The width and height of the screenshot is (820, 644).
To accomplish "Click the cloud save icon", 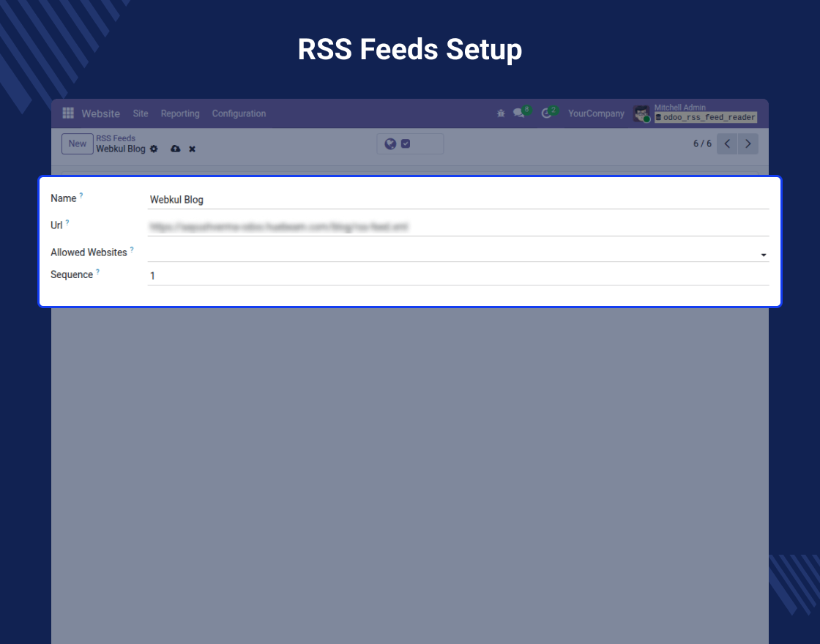I will (175, 149).
